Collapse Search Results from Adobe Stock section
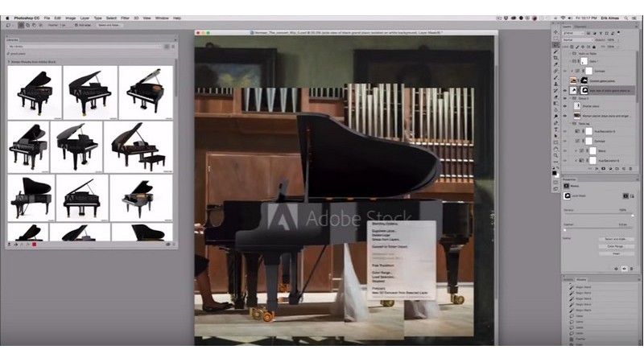644x362 pixels. [9, 62]
